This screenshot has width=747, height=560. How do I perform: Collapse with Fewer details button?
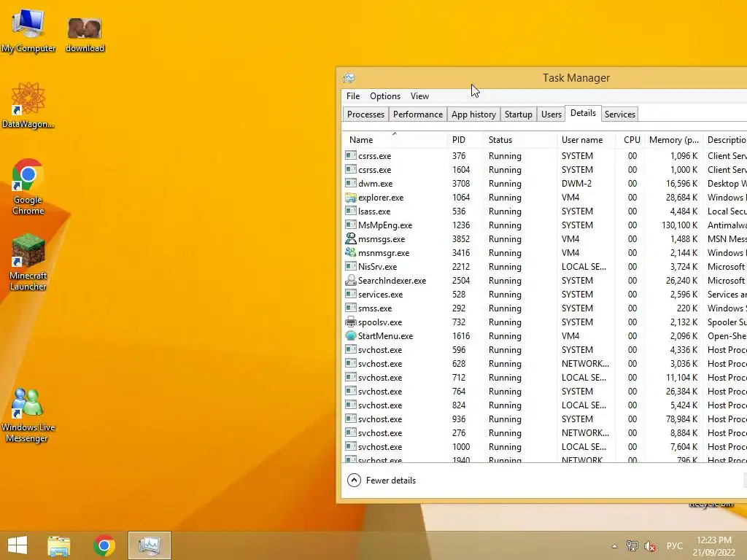(382, 481)
